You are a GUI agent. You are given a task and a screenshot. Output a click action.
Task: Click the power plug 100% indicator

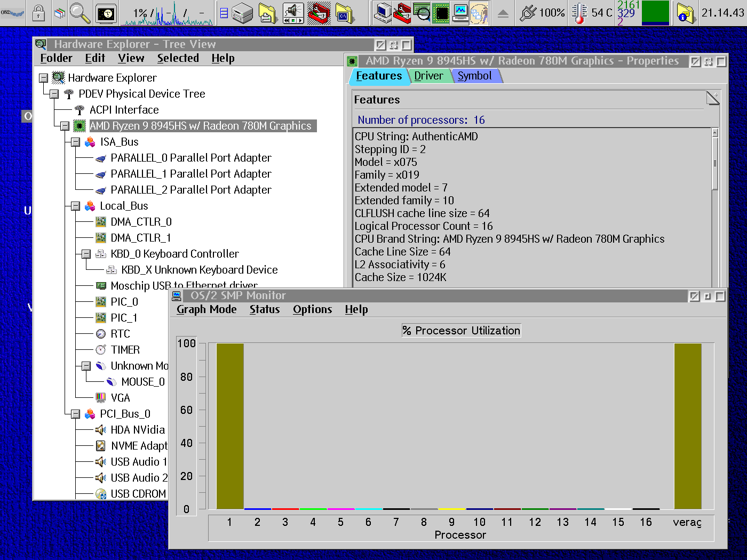pyautogui.click(x=542, y=13)
